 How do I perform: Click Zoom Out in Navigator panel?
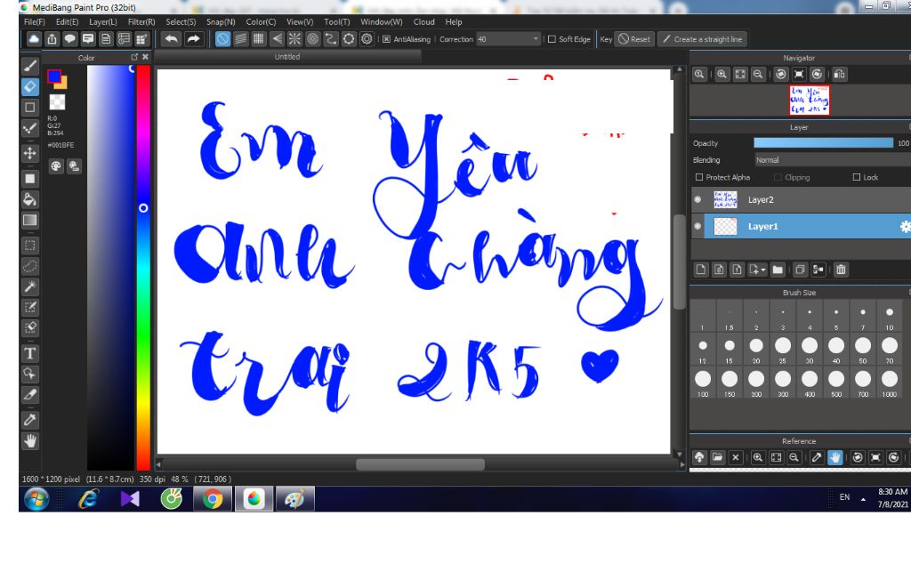pyautogui.click(x=758, y=75)
